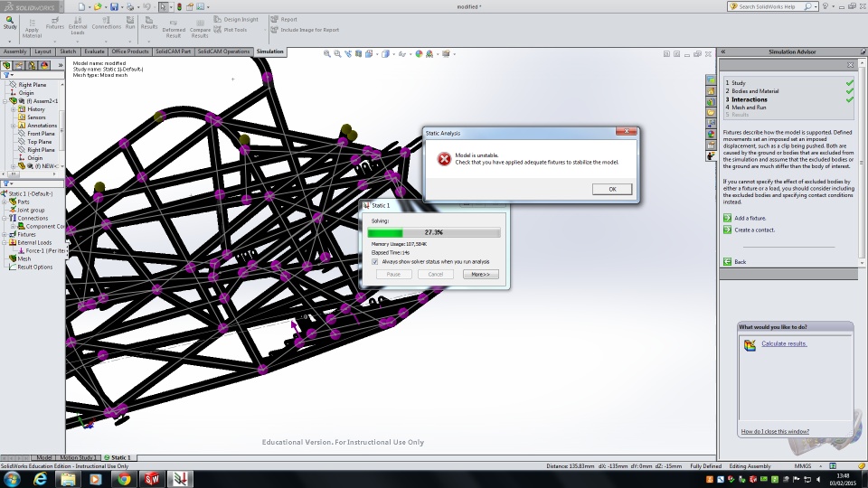Open the Study dropdown arrow

[x=9, y=42]
